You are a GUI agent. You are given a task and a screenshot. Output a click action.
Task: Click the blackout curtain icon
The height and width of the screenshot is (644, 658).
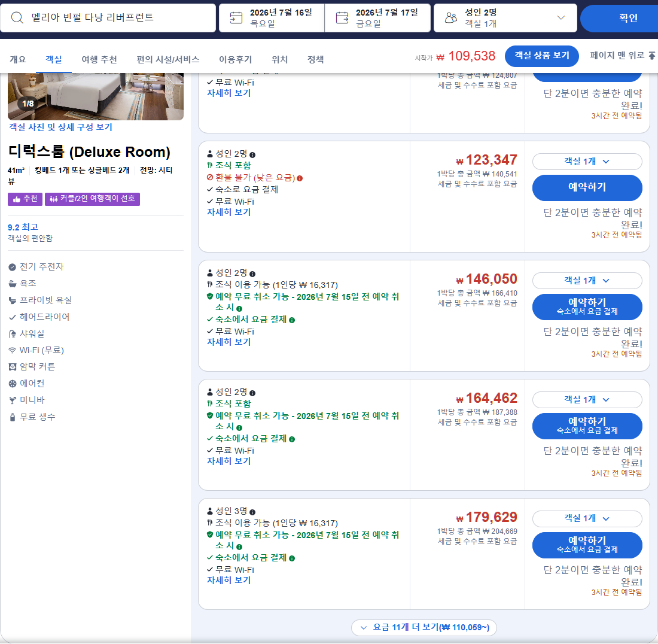point(12,367)
